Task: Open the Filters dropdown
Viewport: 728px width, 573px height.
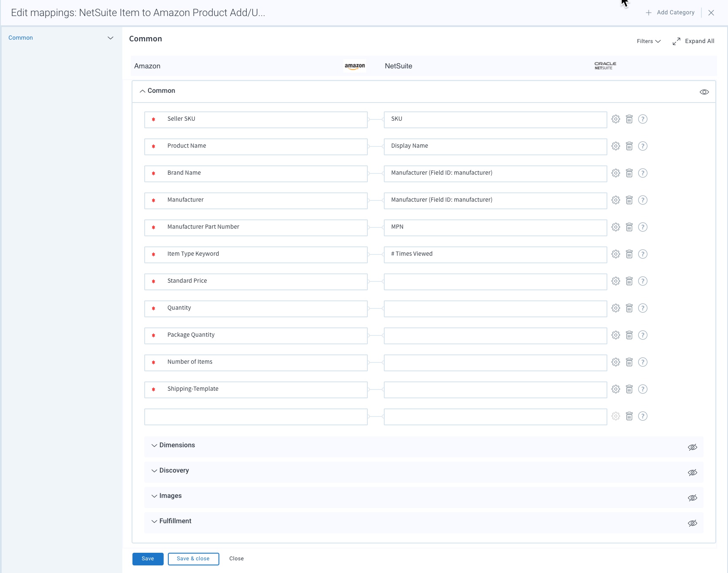Action: (649, 41)
